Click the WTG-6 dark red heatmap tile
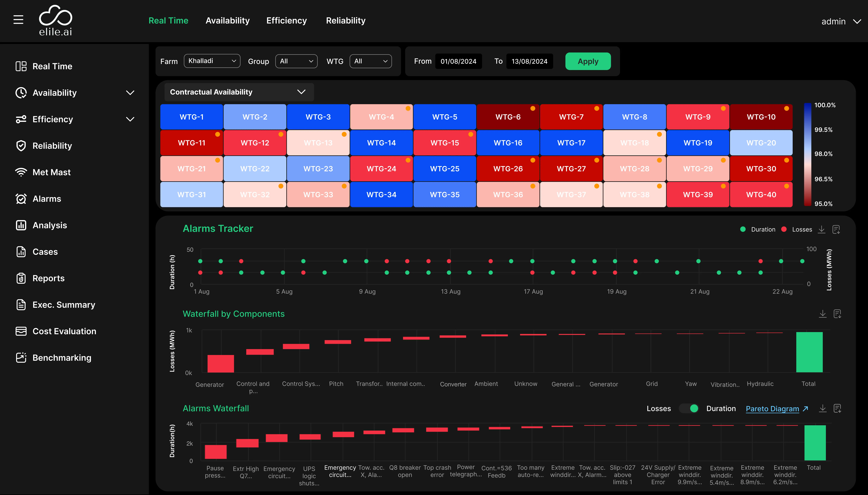 508,117
